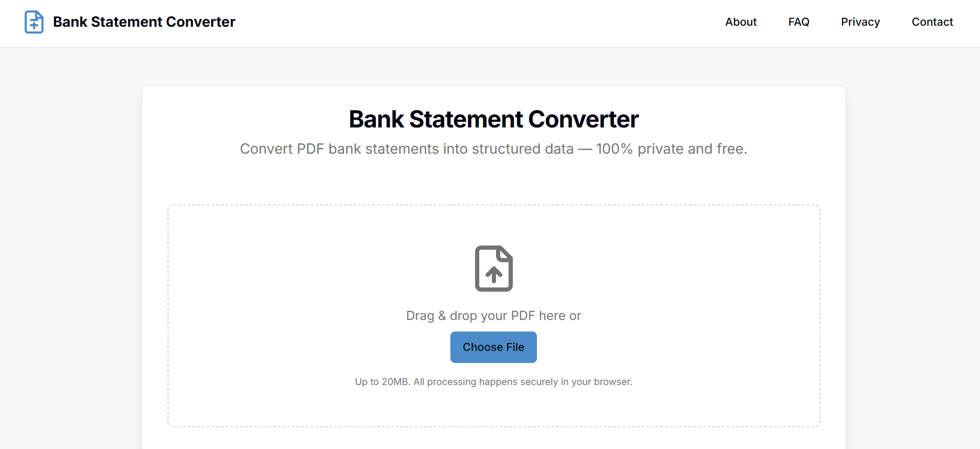Click the Bank Statement Converter header text
The width and height of the screenshot is (980, 449).
pyautogui.click(x=144, y=22)
